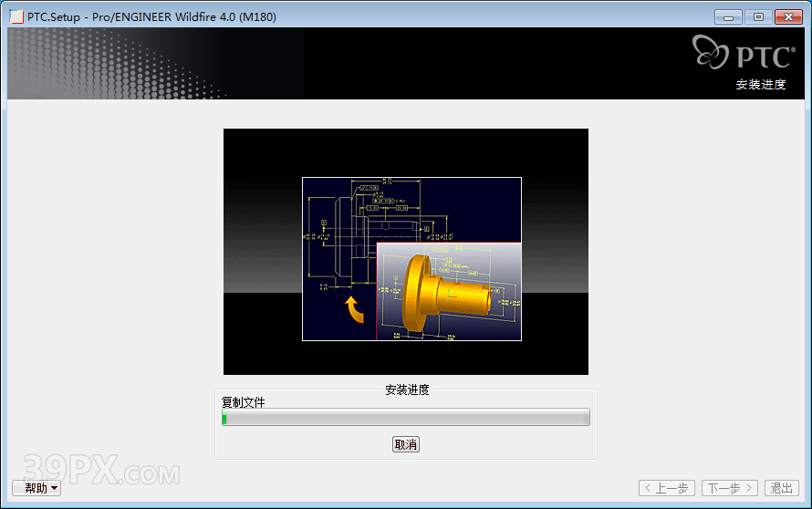The width and height of the screenshot is (812, 509).
Task: Click the 安装进度 header text under PTC logo
Action: pyautogui.click(x=761, y=85)
